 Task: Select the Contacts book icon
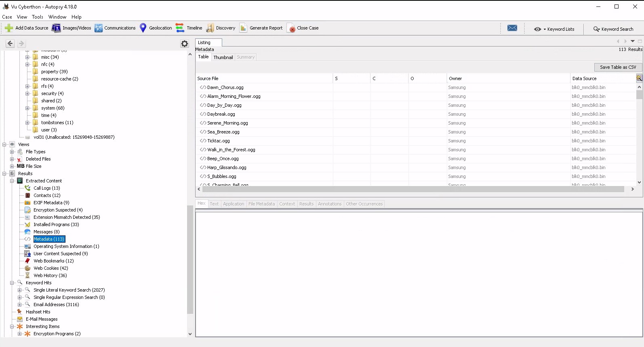pyautogui.click(x=27, y=195)
